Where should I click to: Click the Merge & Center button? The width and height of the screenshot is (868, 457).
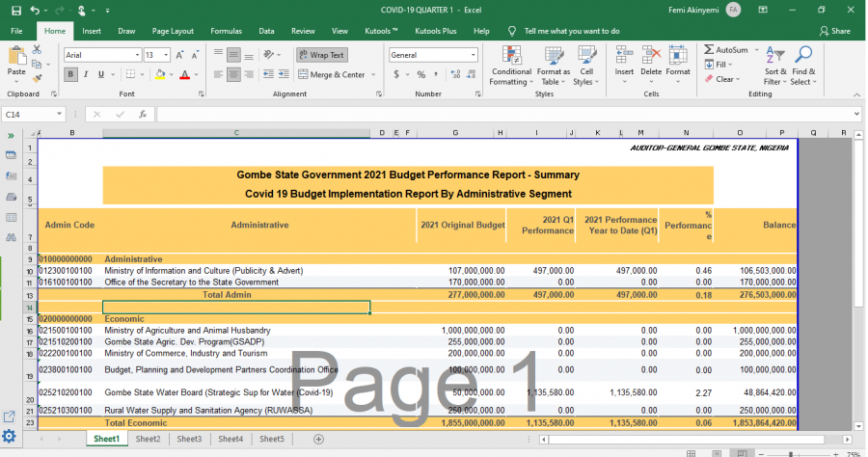(332, 74)
